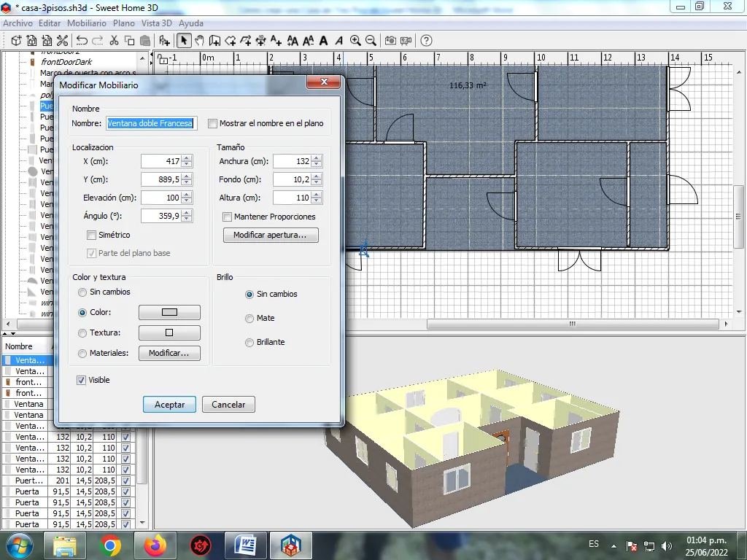The width and height of the screenshot is (747, 560).
Task: Open the Color picker swatch button
Action: (169, 312)
